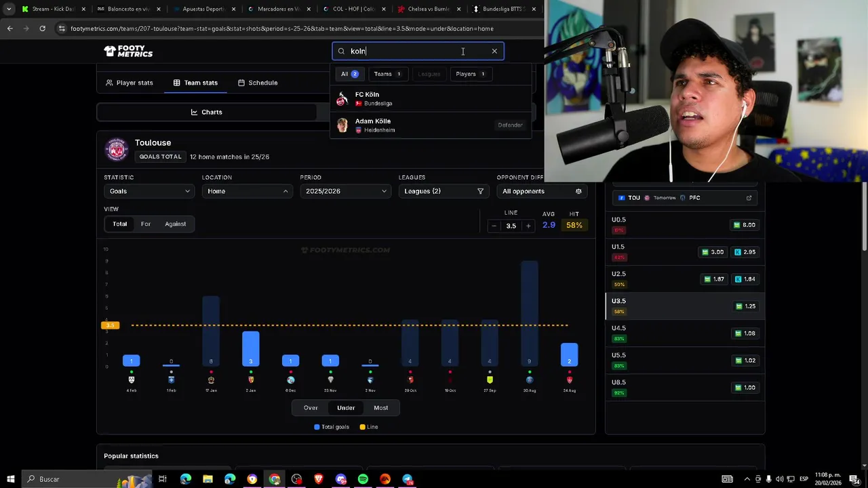Clear the search box with the X icon
The height and width of the screenshot is (488, 868).
pos(494,52)
